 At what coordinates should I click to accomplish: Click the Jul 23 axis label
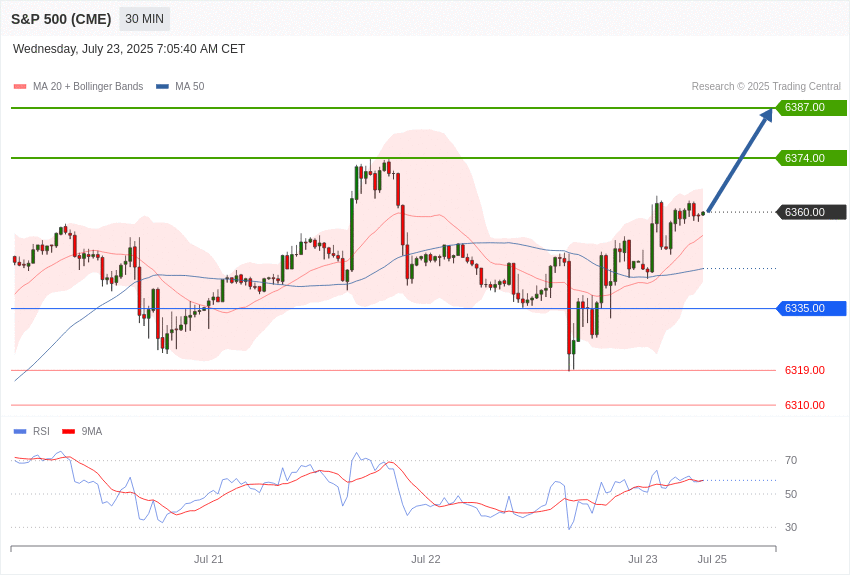(x=643, y=560)
